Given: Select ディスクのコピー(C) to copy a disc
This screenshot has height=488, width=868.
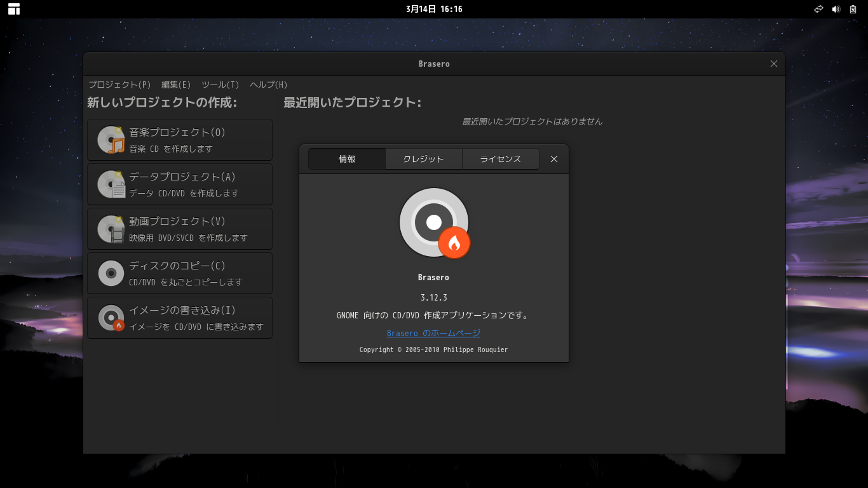Looking at the screenshot, I should (x=180, y=273).
